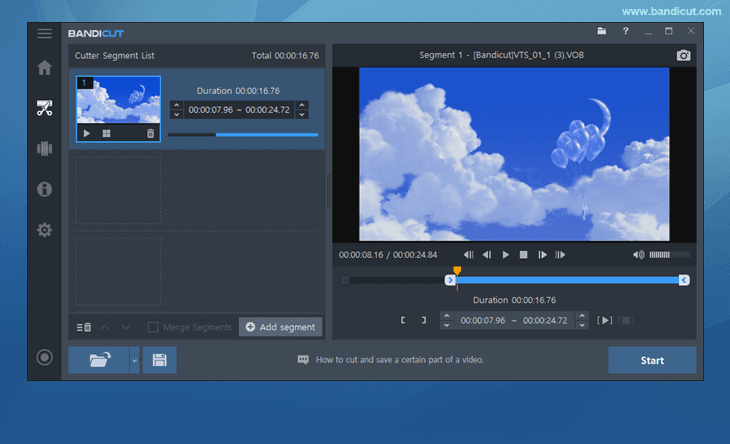Step forward one frame

pyautogui.click(x=542, y=255)
